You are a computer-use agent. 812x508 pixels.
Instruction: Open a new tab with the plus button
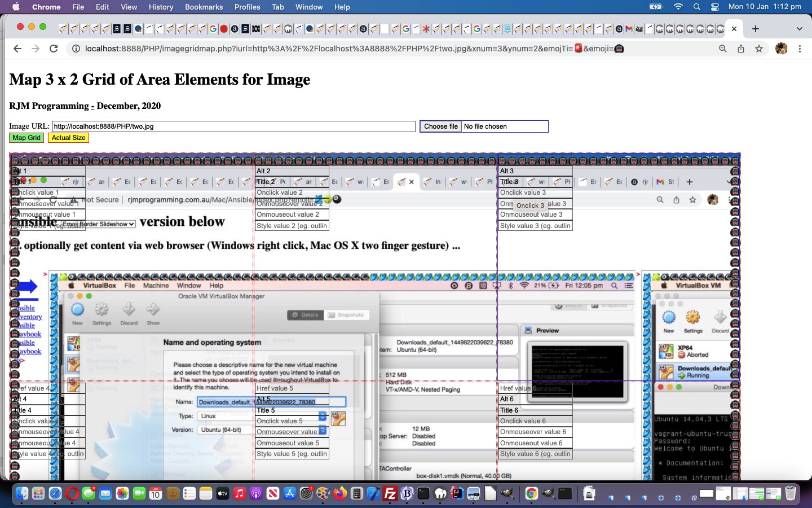(756, 29)
